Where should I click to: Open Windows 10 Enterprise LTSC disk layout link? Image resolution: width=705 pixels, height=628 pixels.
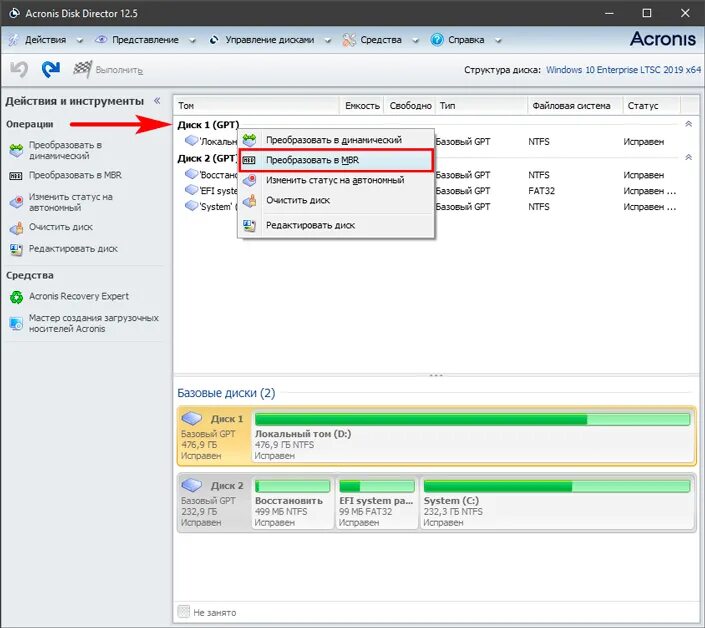tap(623, 70)
